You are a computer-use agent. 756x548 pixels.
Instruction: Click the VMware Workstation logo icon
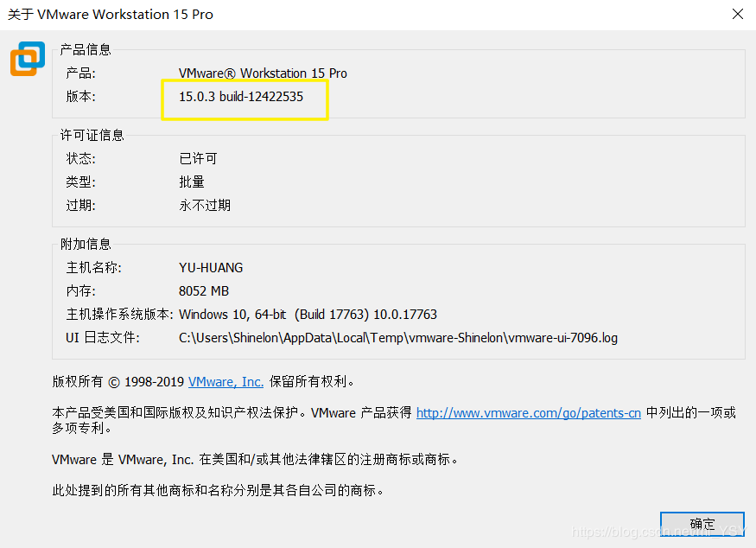27,59
